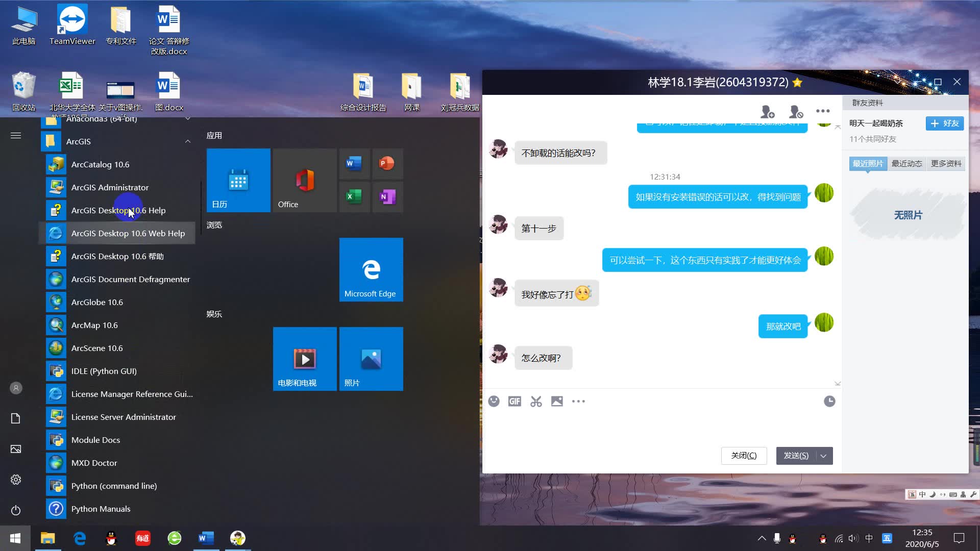980x551 pixels.
Task: Open chat history clock icon
Action: pyautogui.click(x=829, y=402)
